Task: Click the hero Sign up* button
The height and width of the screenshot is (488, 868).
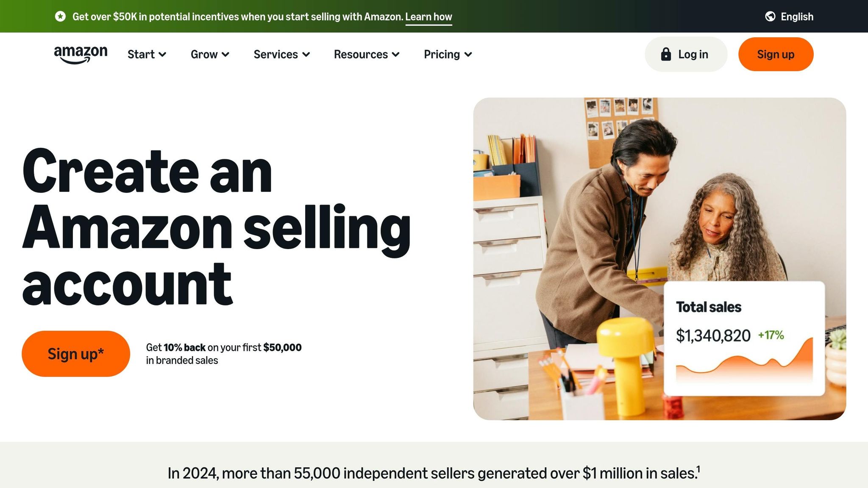Action: (76, 354)
